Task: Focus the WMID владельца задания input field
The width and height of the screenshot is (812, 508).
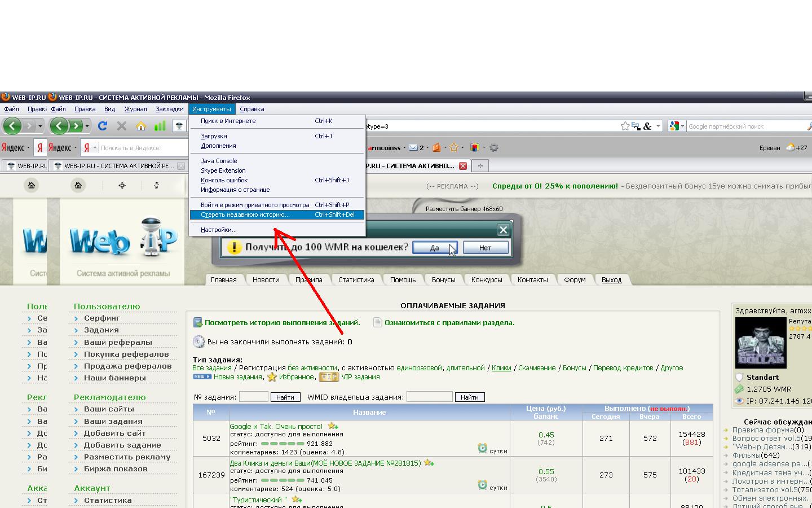Action: [429, 397]
